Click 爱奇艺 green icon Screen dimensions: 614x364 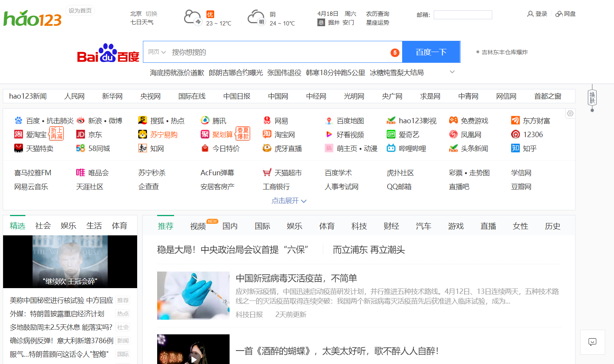391,134
